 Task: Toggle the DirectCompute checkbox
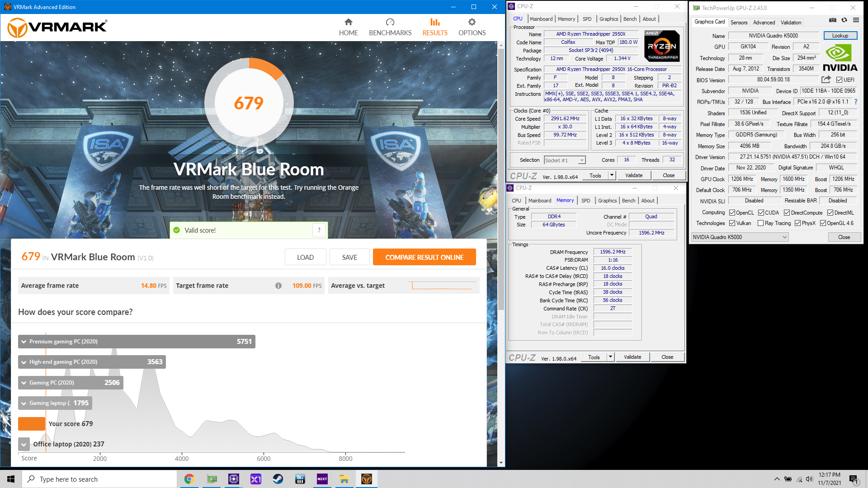787,213
